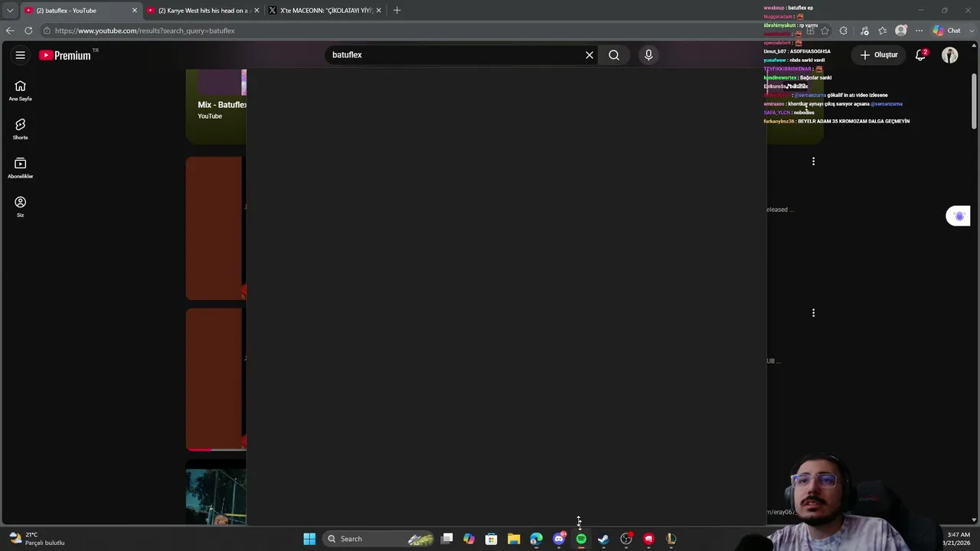Go back to the previous page

10,31
